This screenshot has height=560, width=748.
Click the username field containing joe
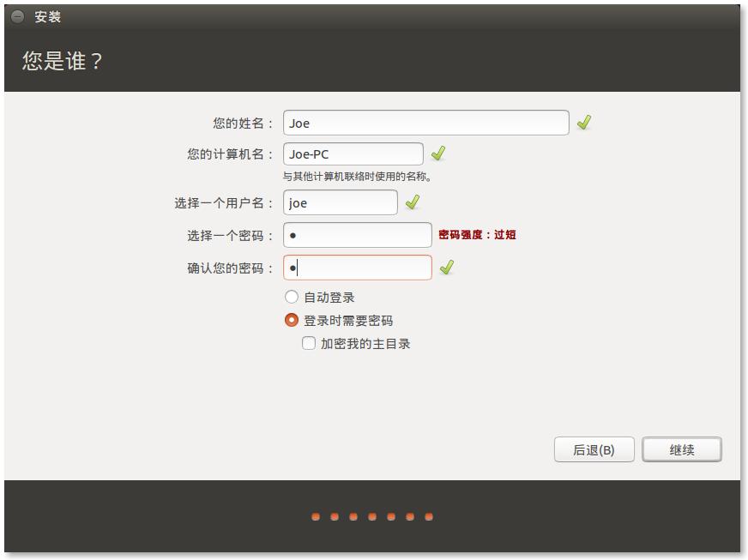tap(340, 203)
